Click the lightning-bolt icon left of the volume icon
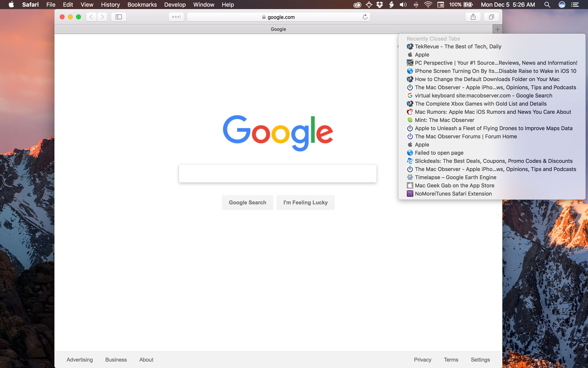The height and width of the screenshot is (368, 588). tap(391, 5)
